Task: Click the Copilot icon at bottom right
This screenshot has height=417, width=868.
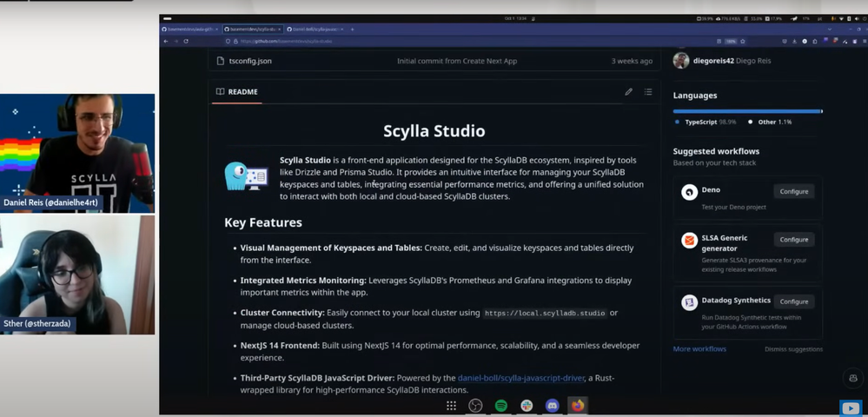Action: pos(853,378)
